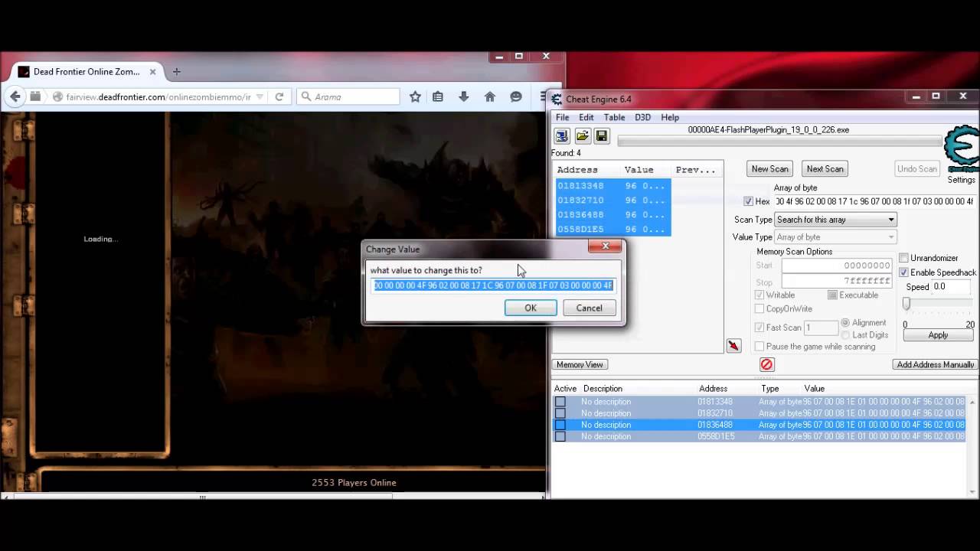Toggle the Enable Speedhack checkbox
The width and height of the screenshot is (980, 551).
coord(903,272)
